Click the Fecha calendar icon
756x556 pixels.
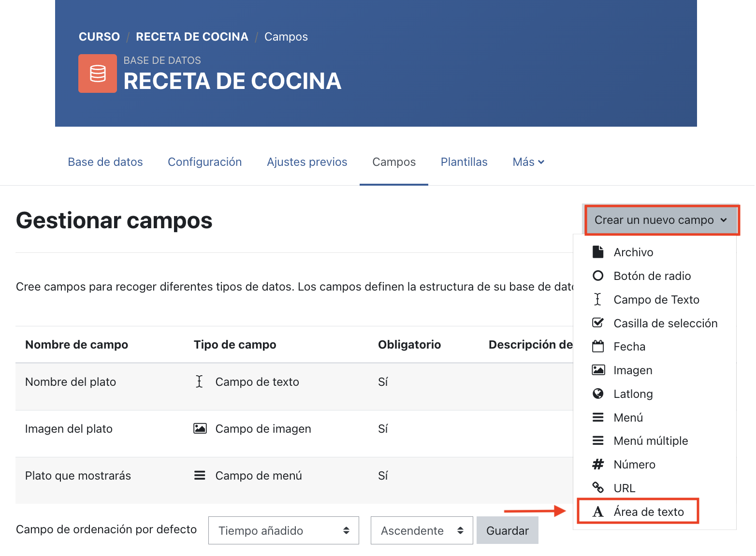(598, 346)
